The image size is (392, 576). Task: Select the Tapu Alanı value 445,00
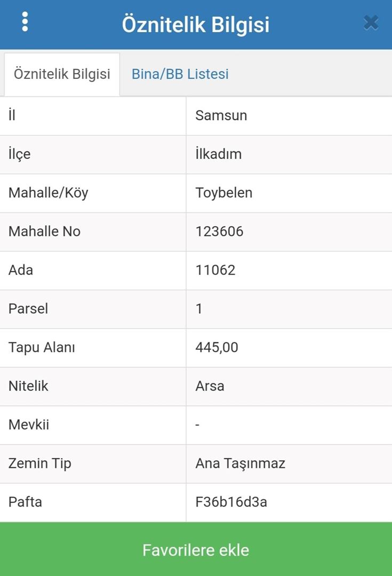tap(217, 348)
